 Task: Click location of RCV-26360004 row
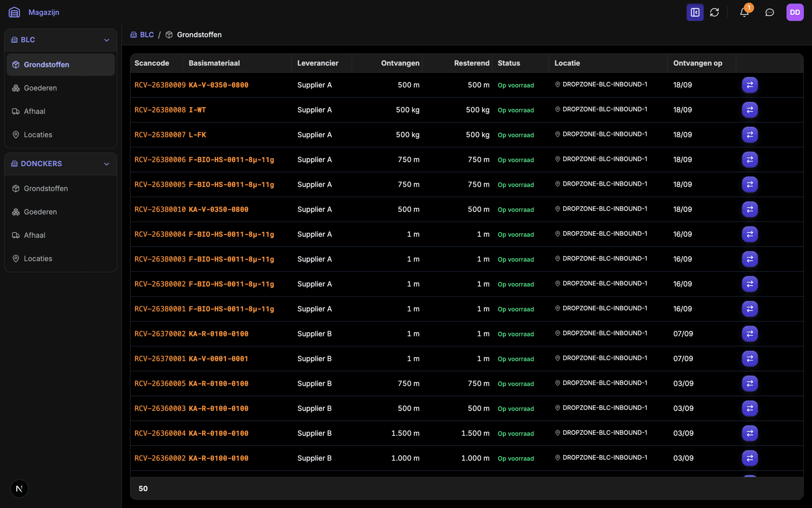(x=601, y=433)
